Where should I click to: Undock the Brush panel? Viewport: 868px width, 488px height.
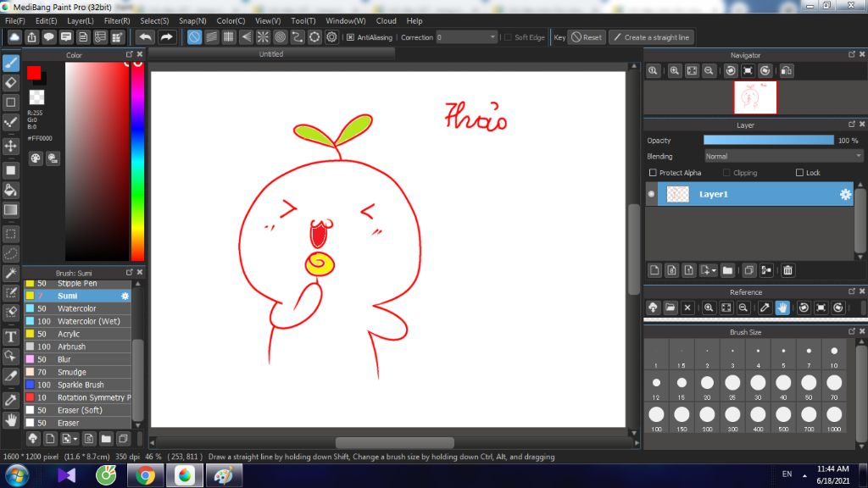tap(129, 272)
